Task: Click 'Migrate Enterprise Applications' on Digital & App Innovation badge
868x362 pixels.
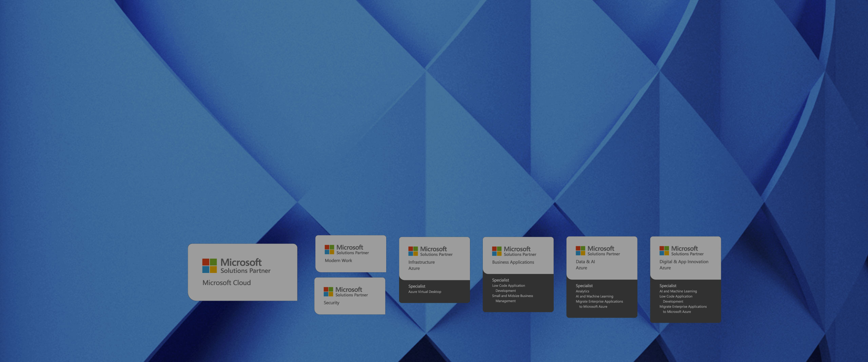Action: click(x=683, y=309)
